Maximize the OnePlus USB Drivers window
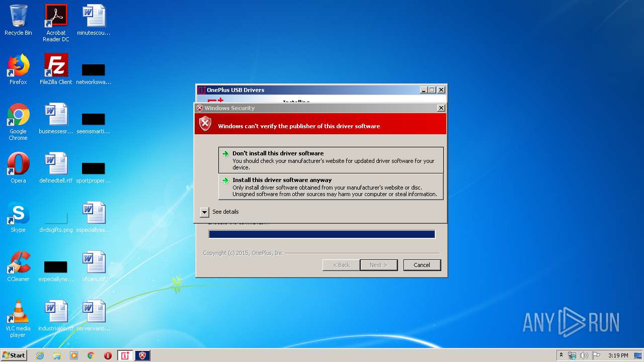The image size is (644, 362). [432, 90]
